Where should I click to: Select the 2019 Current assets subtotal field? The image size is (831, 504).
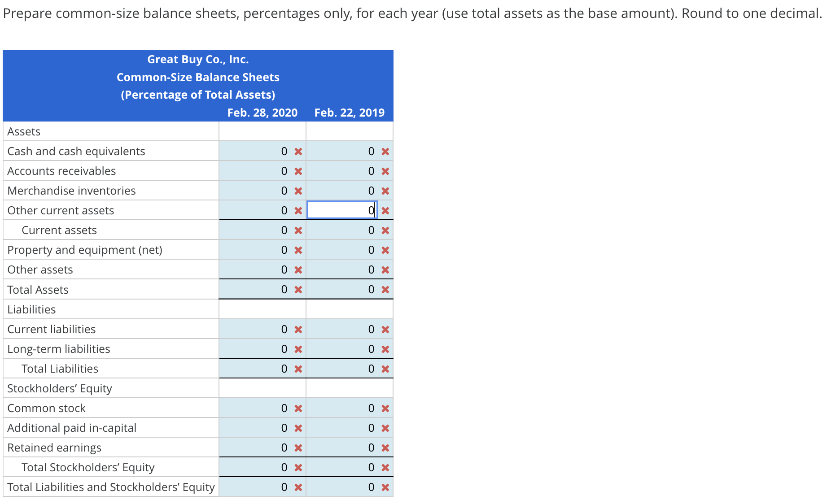[342, 230]
